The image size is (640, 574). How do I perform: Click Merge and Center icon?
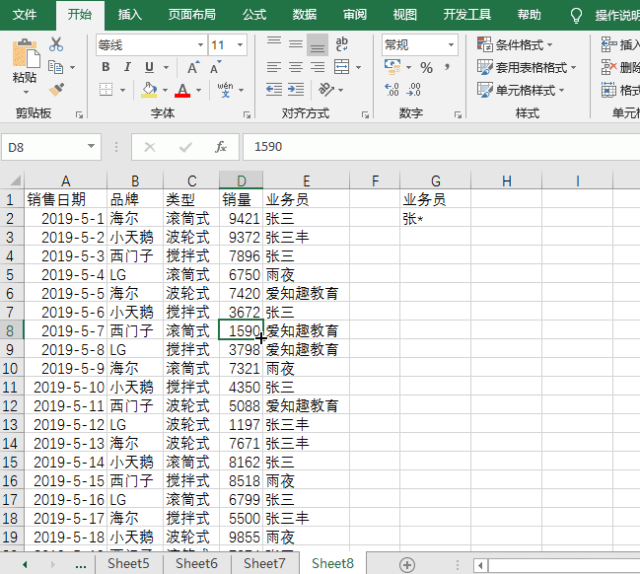coord(342,67)
